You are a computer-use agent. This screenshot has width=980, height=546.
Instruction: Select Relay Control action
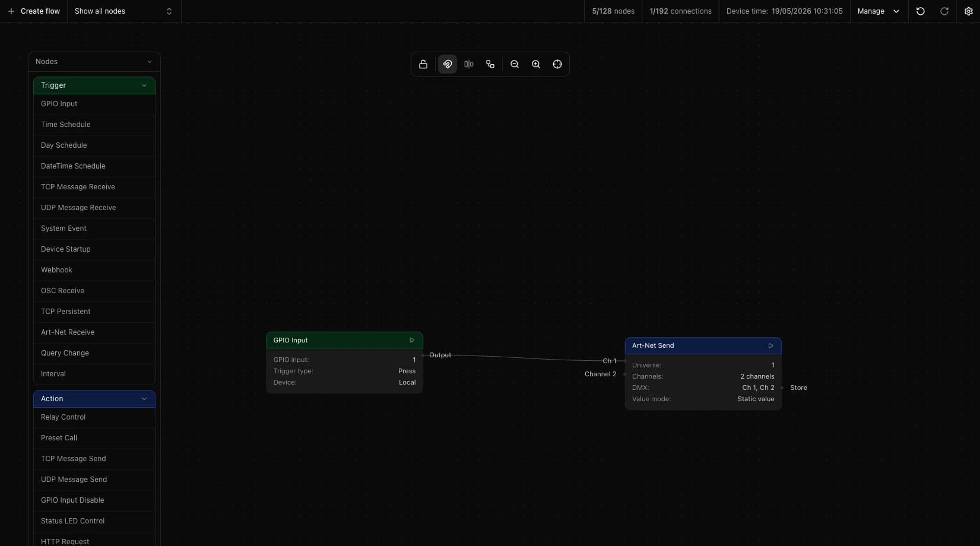pyautogui.click(x=94, y=417)
